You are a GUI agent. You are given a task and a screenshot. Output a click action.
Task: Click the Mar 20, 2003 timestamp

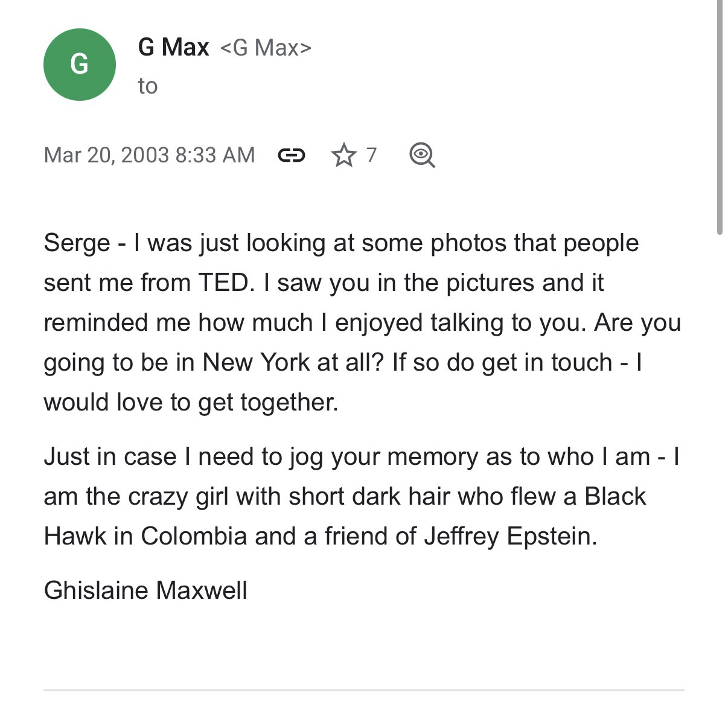click(149, 155)
